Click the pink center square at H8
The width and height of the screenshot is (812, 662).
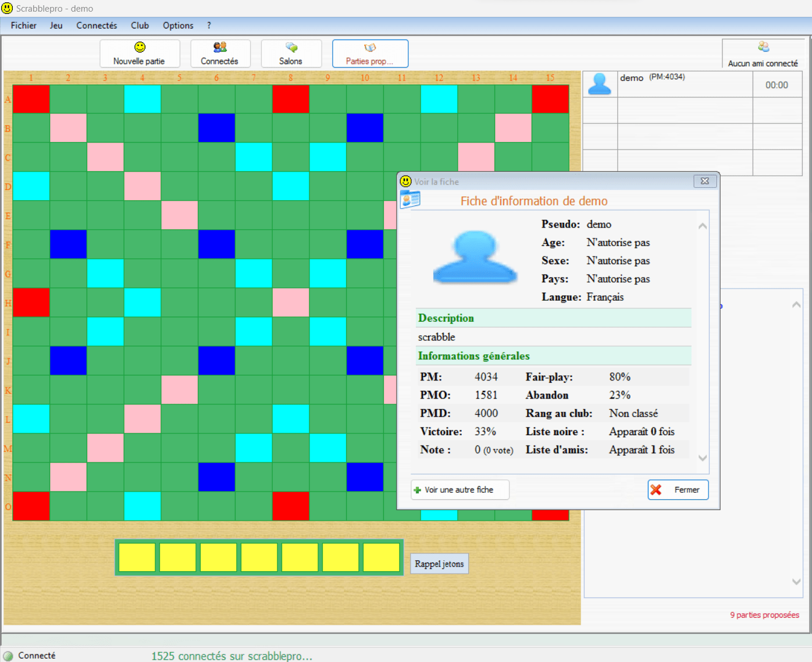pos(291,302)
